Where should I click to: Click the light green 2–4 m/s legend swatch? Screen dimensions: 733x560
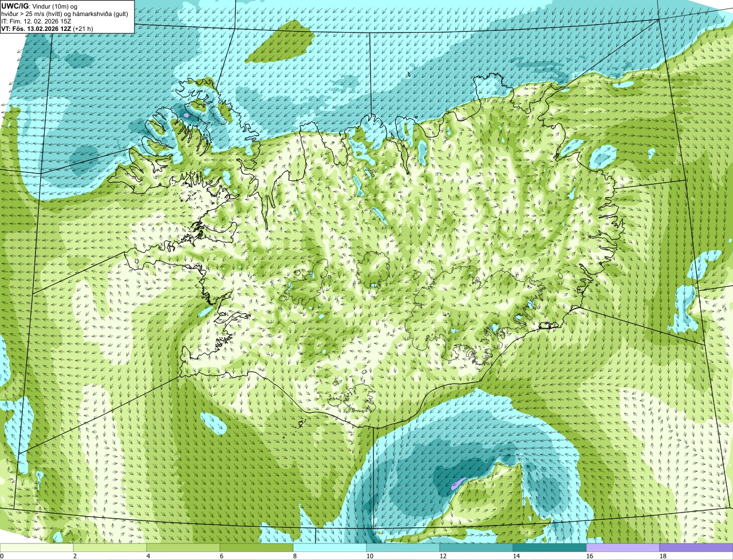click(x=110, y=548)
